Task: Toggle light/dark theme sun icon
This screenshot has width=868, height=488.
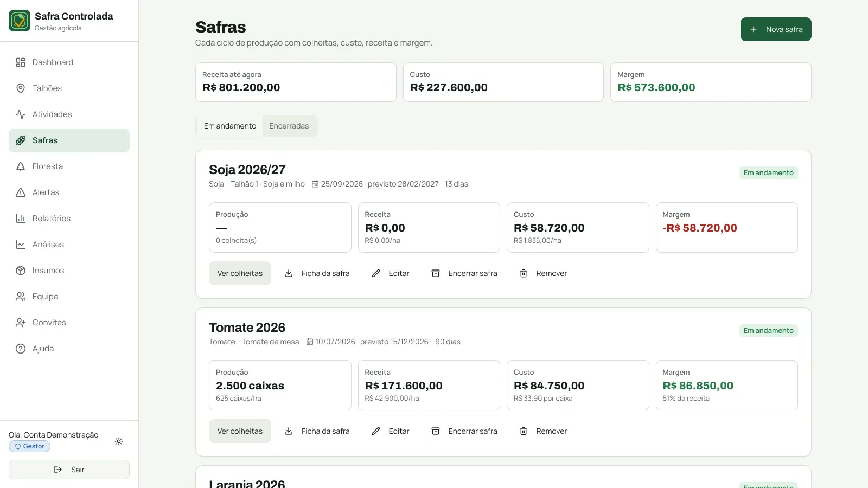Action: (119, 441)
